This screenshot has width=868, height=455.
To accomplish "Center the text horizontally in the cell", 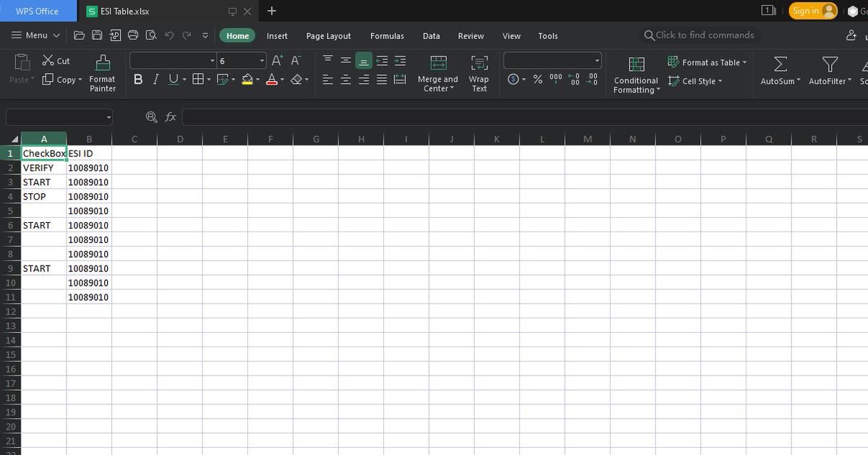I will tap(346, 80).
